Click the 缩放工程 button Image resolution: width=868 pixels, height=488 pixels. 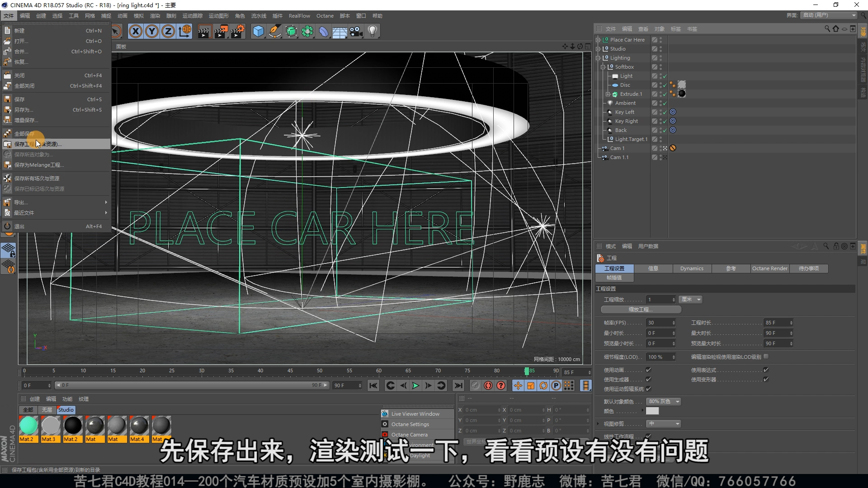(641, 310)
